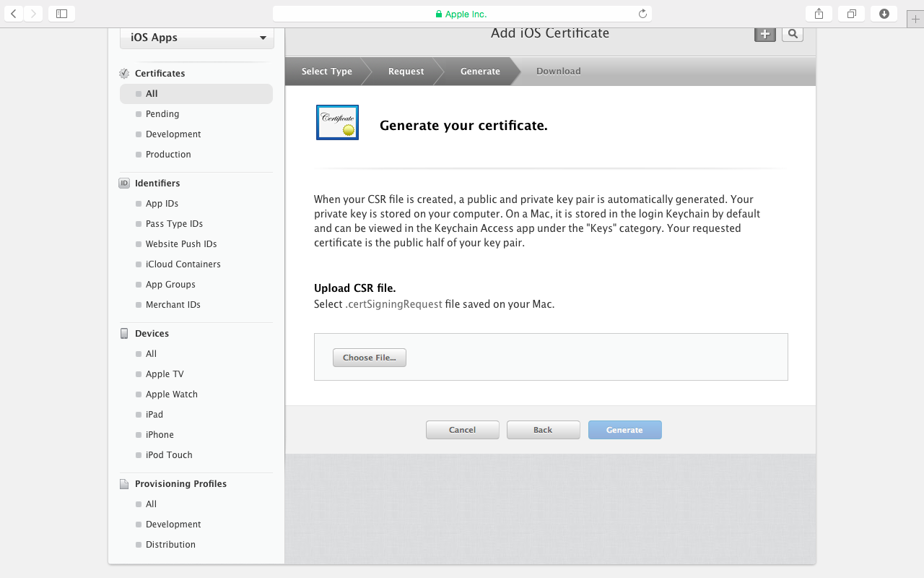The image size is (924, 578).
Task: Open the Downloads icon in Safari toolbar
Action: (x=884, y=13)
